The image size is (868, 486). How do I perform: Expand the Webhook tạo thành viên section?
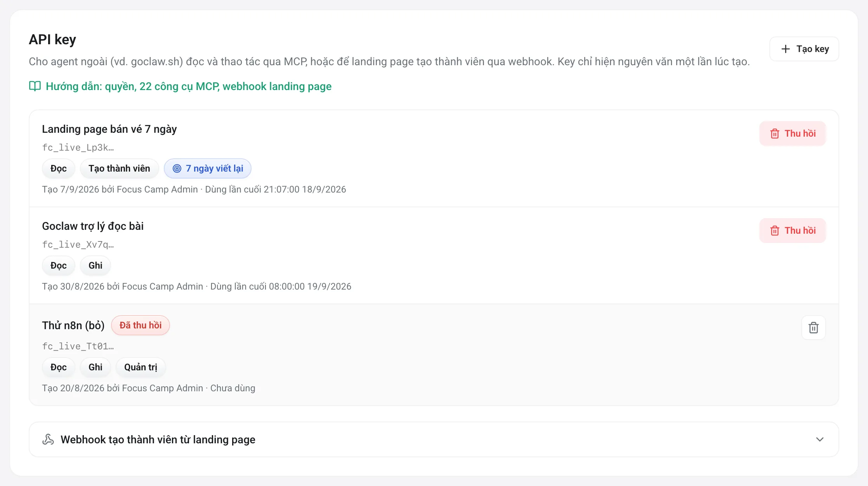pyautogui.click(x=434, y=439)
